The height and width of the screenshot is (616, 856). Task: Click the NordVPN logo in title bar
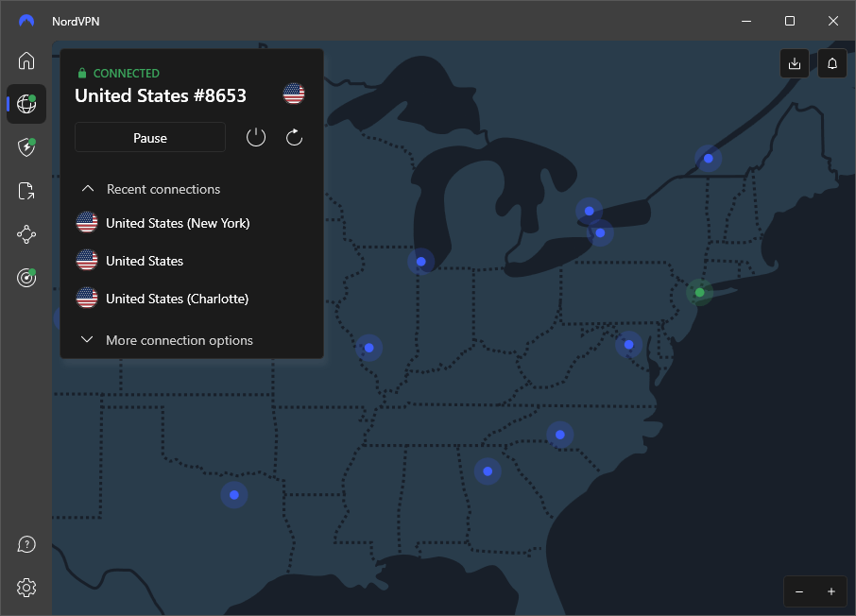(26, 21)
